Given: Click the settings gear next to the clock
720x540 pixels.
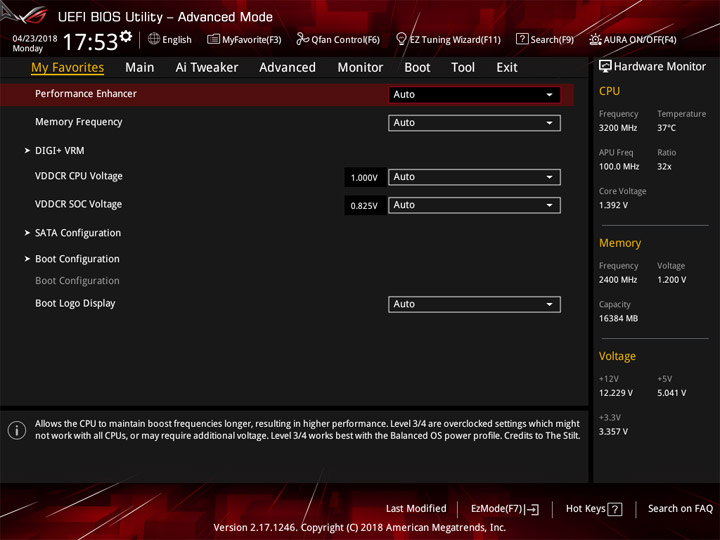Looking at the screenshot, I should 126,36.
